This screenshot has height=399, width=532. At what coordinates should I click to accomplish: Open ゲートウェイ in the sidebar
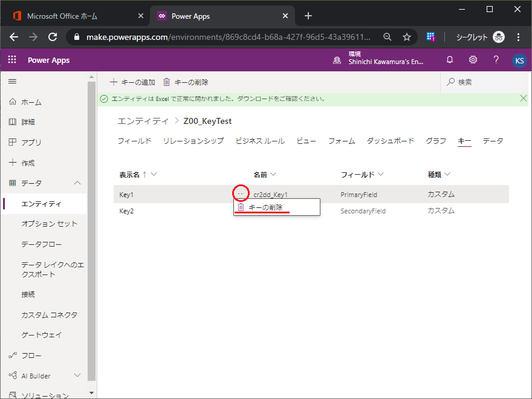[x=42, y=335]
